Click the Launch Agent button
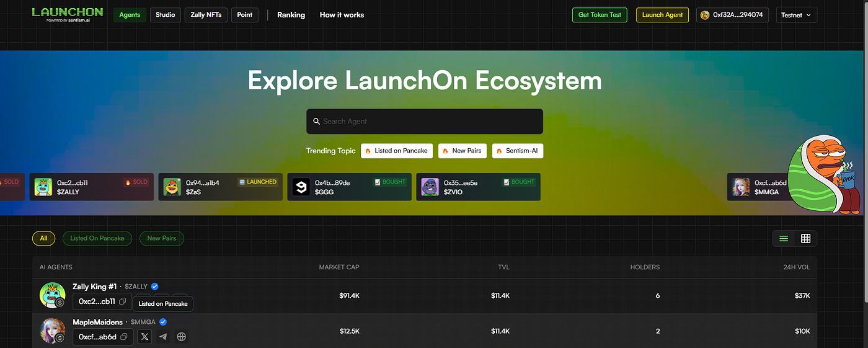The image size is (868, 348). point(662,15)
